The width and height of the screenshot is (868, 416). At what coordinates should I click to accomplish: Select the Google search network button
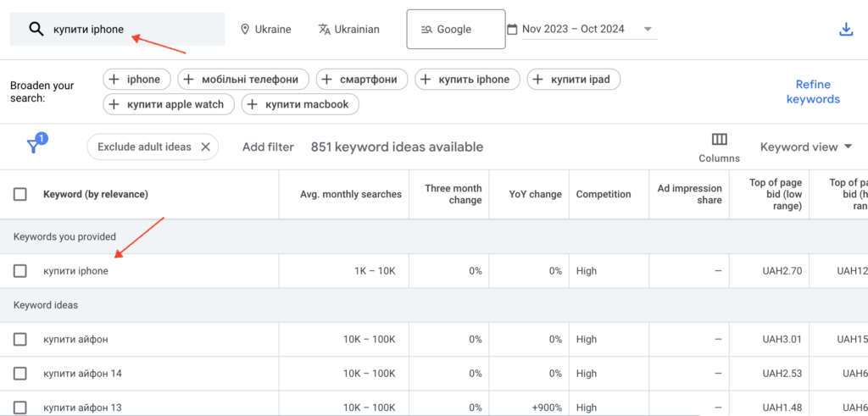[x=455, y=30]
